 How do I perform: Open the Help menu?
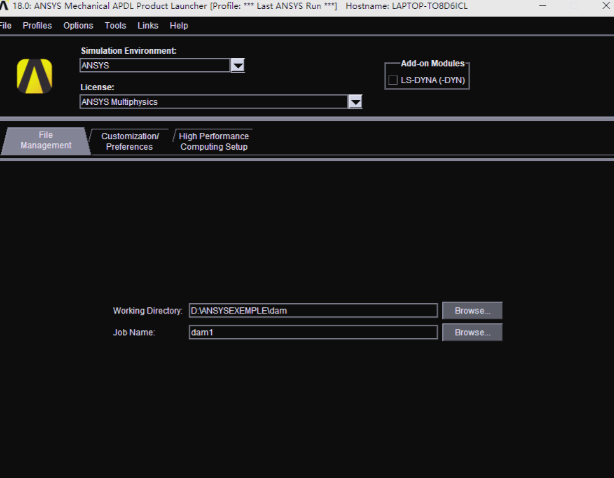pos(179,25)
